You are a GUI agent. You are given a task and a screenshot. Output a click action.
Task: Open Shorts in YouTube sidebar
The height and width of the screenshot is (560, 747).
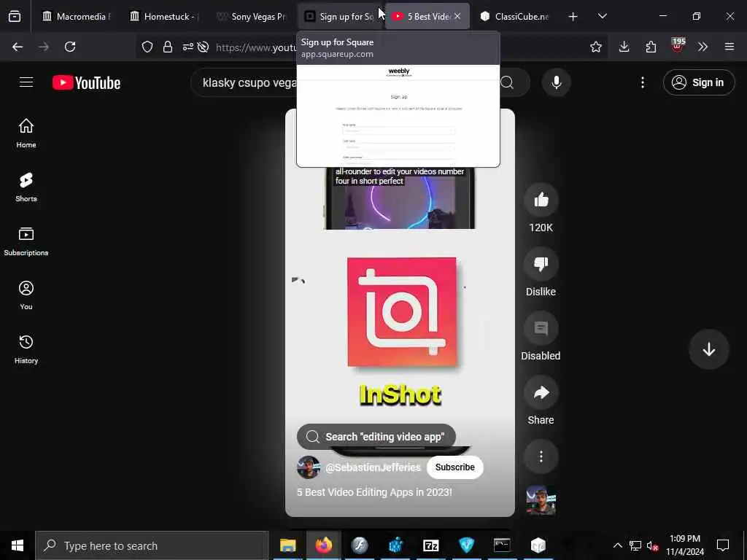point(26,187)
